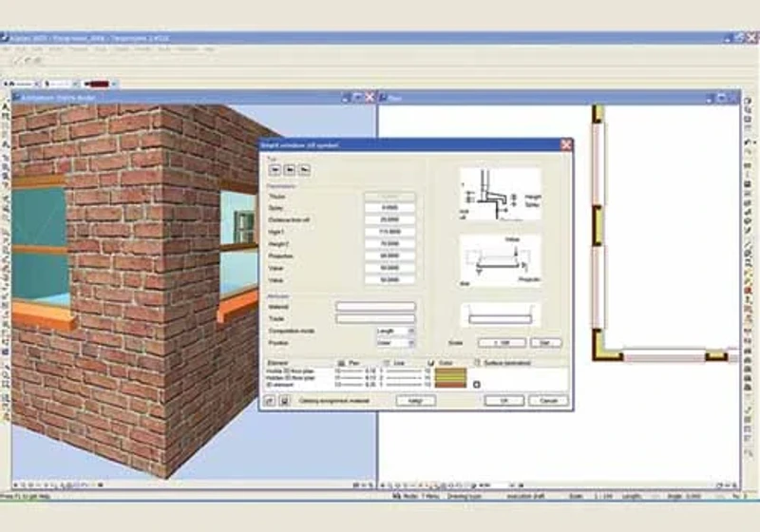
Task: Click the save favorite icon in dialog
Action: [x=285, y=401]
